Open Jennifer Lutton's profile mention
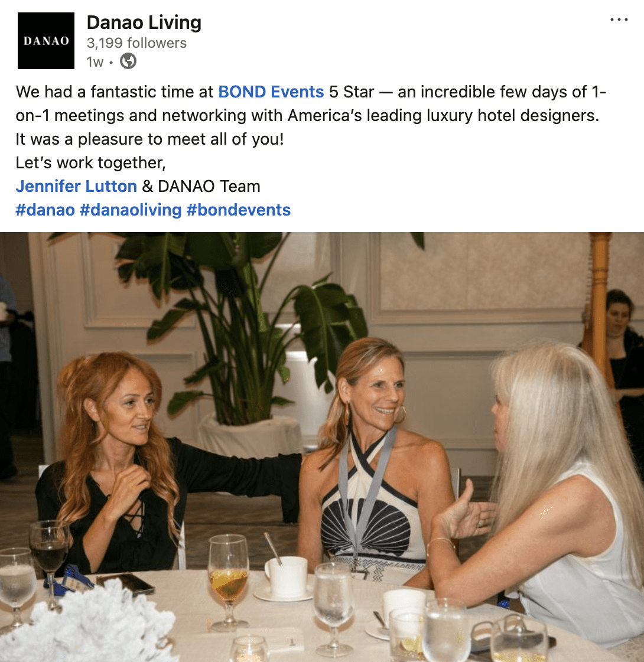 coord(76,186)
